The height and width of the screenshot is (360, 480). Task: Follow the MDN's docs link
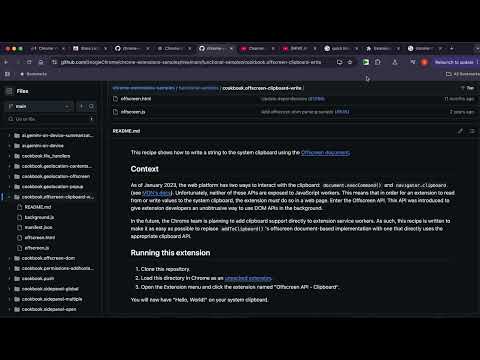point(156,193)
